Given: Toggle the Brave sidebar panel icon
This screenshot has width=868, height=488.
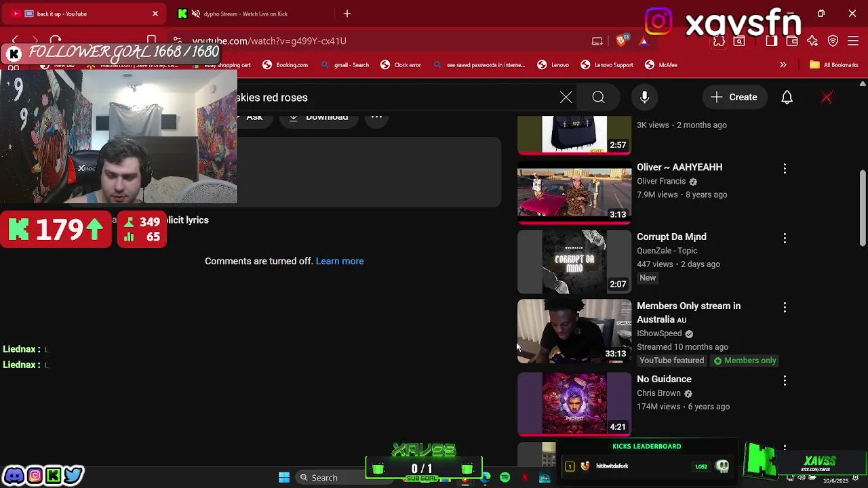Looking at the screenshot, I should coord(771,41).
